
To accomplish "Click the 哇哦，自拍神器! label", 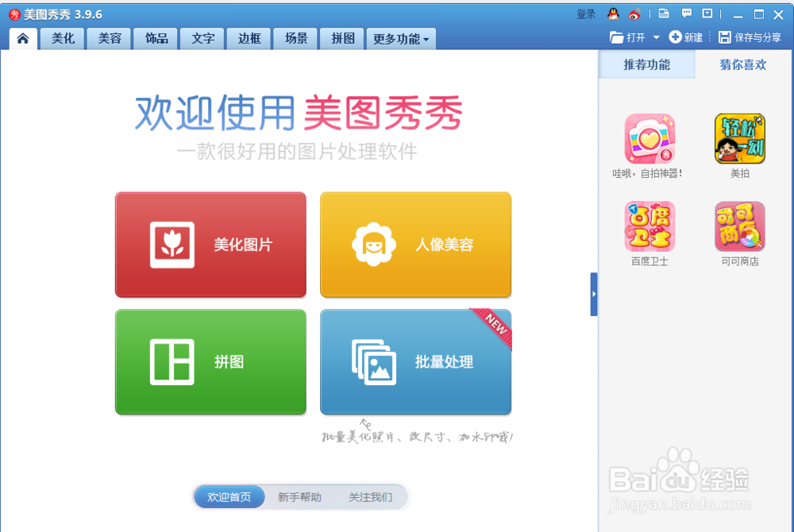I will click(647, 174).
